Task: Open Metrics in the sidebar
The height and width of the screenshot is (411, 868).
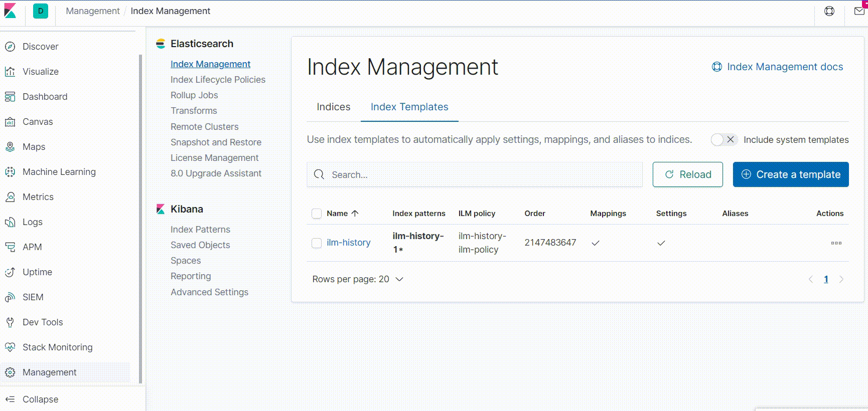Action: point(38,197)
